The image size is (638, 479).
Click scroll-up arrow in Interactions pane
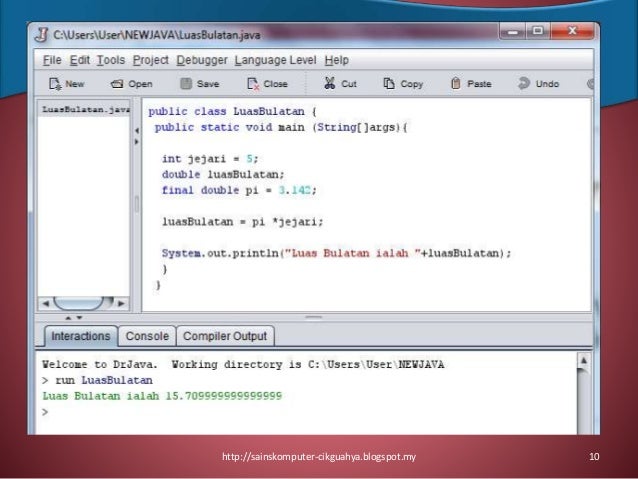pyautogui.click(x=584, y=361)
